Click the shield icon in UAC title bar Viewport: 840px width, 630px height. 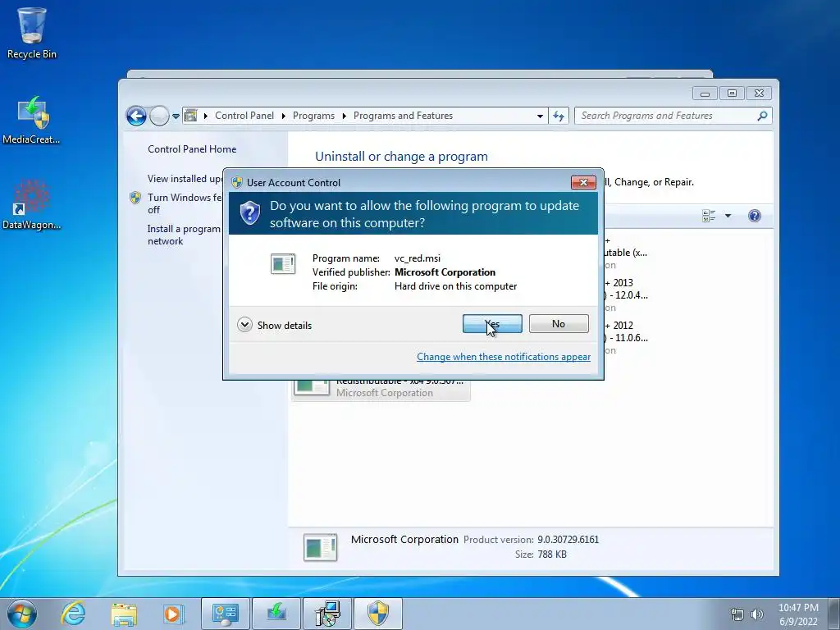237,182
